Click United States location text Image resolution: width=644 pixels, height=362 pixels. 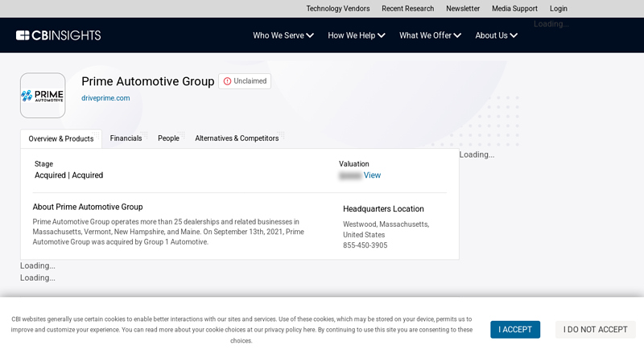click(x=364, y=235)
